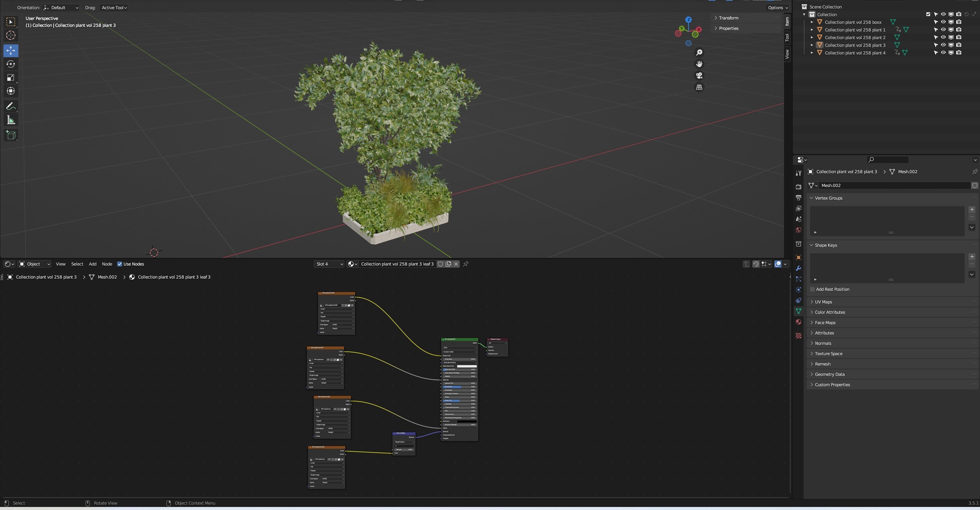Pin the node editor material
The height and width of the screenshot is (510, 980).
tap(465, 264)
